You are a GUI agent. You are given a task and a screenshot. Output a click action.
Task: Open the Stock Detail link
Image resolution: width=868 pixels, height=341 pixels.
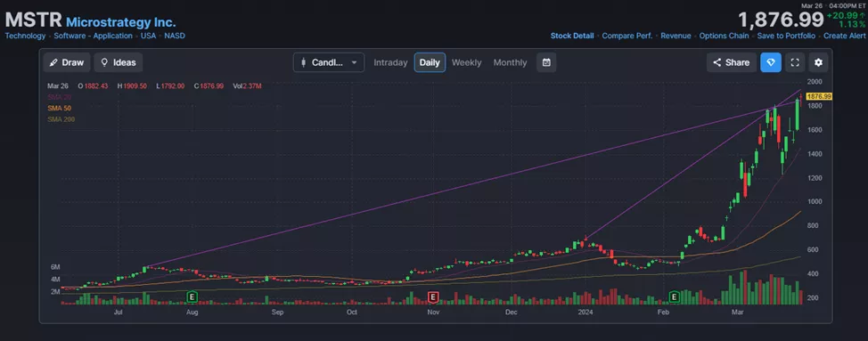[x=572, y=36]
